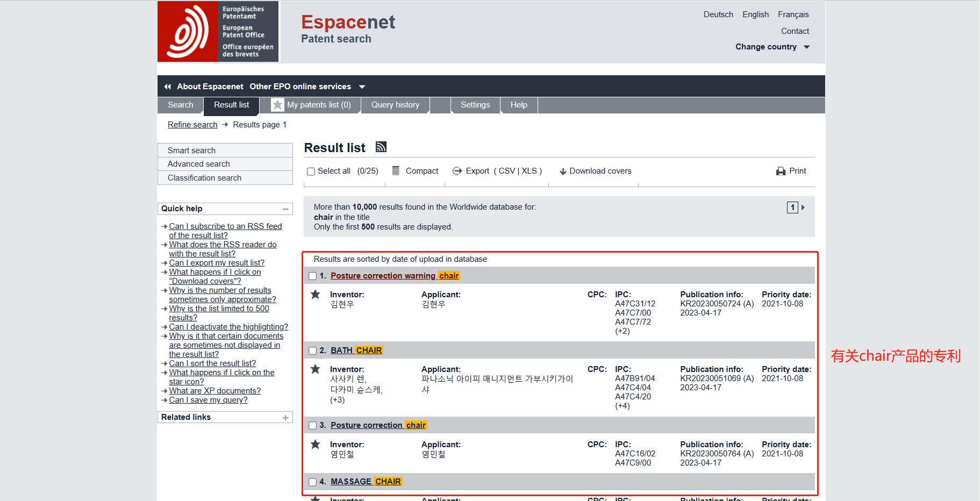This screenshot has height=501, width=980.
Task: Open the Change country dropdown
Action: 772,47
